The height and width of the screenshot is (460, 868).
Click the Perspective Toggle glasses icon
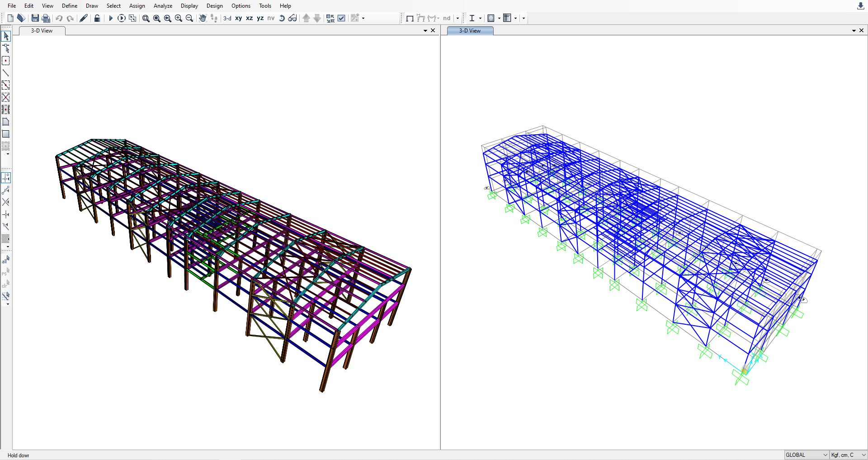(x=292, y=18)
